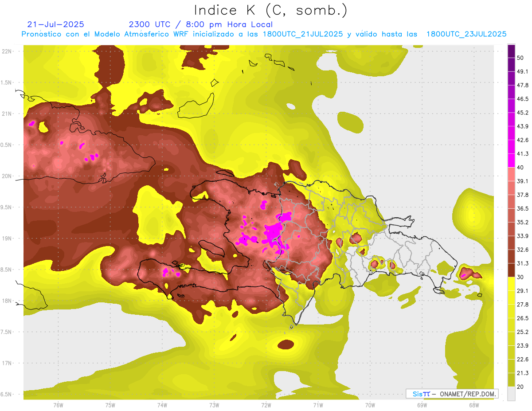
Task: Click the "72W" longitude label
Action: [266, 405]
